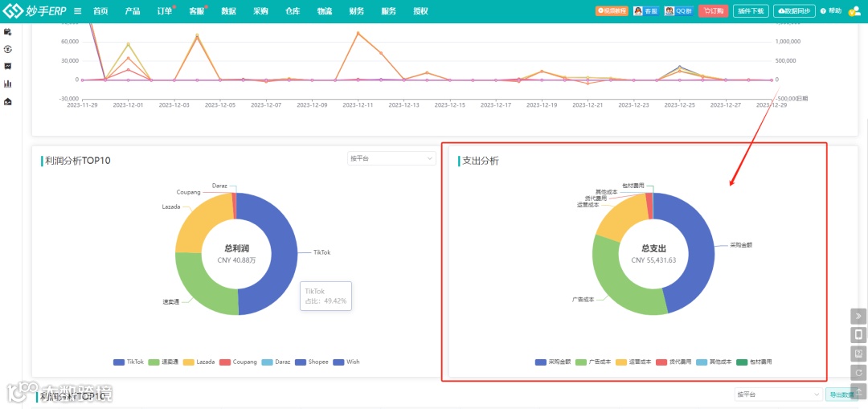Viewport: 868px width, 409px height.
Task: Open 按平台 dropdown in 利润分析TOP10 card
Action: tap(391, 158)
